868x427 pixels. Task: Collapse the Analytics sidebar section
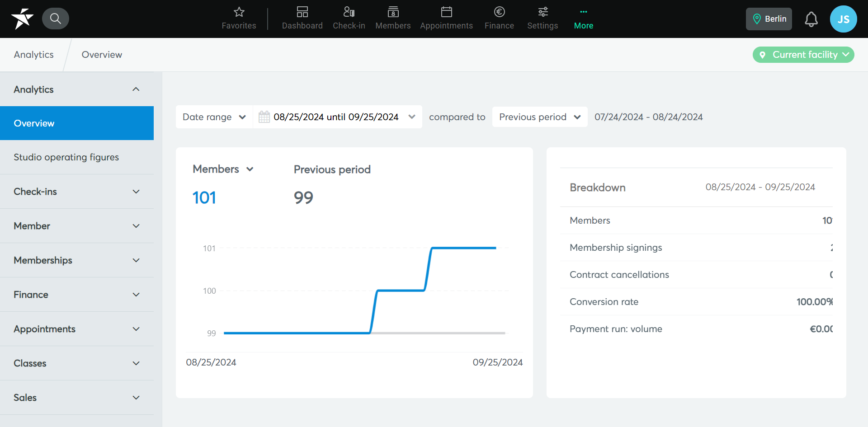[77, 89]
